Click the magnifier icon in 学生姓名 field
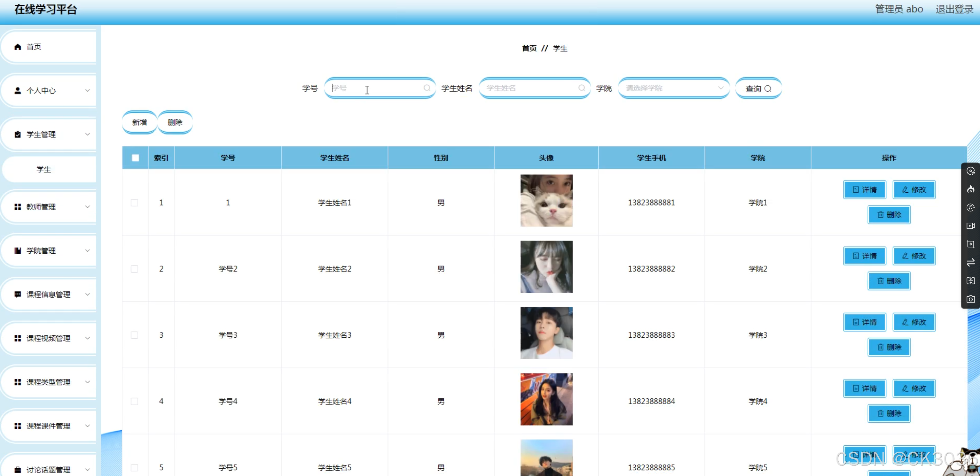980x476 pixels. tap(581, 88)
